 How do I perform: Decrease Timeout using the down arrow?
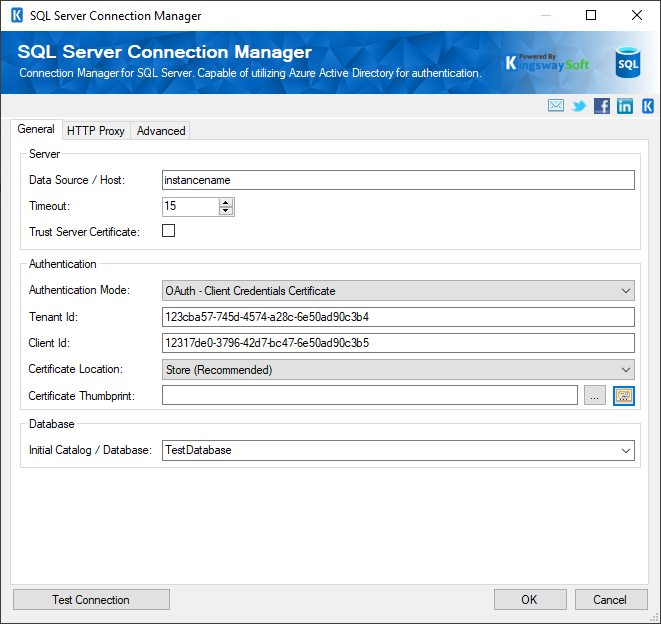(x=226, y=211)
